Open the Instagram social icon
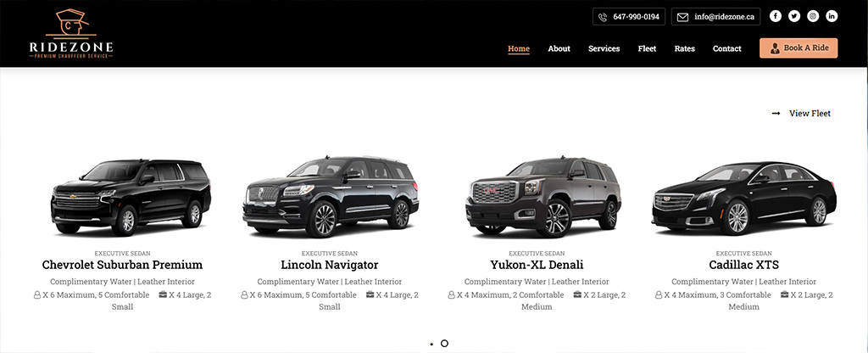 coord(813,16)
